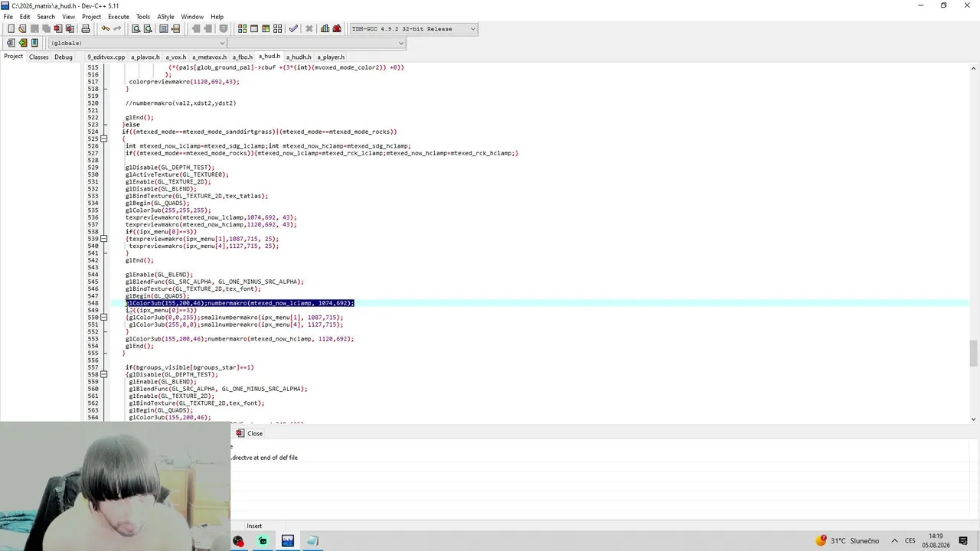Image resolution: width=980 pixels, height=551 pixels.
Task: Click the toggle bookmark toolbar icon
Action: (23, 43)
